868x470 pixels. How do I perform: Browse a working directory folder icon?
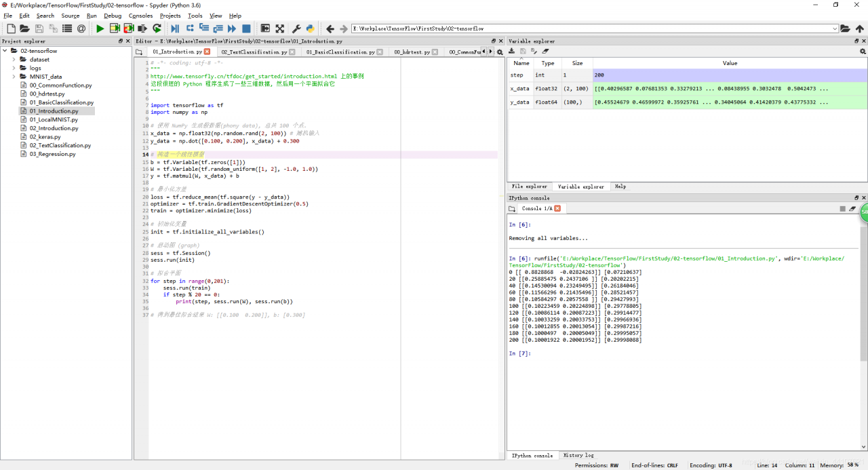click(845, 28)
